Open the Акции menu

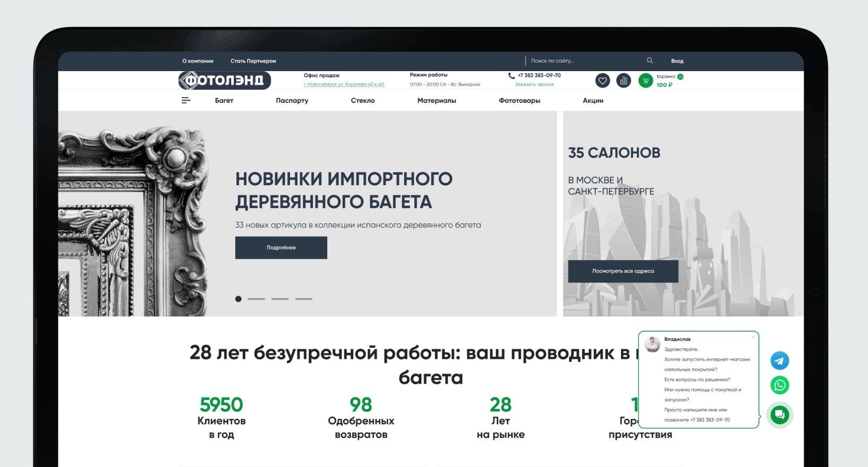593,100
